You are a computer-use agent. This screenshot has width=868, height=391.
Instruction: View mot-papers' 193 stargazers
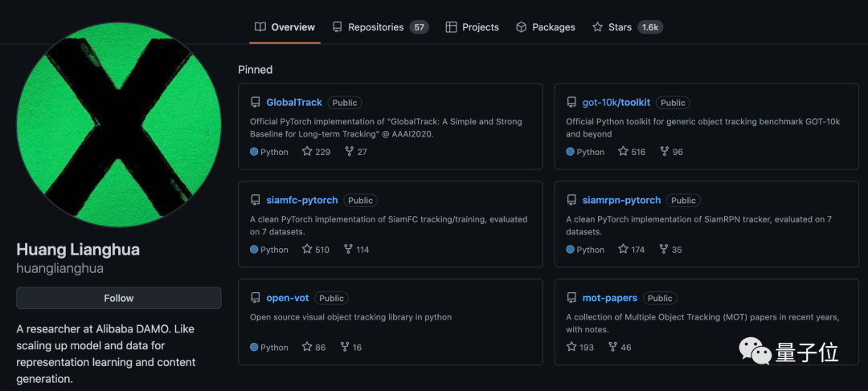click(580, 348)
